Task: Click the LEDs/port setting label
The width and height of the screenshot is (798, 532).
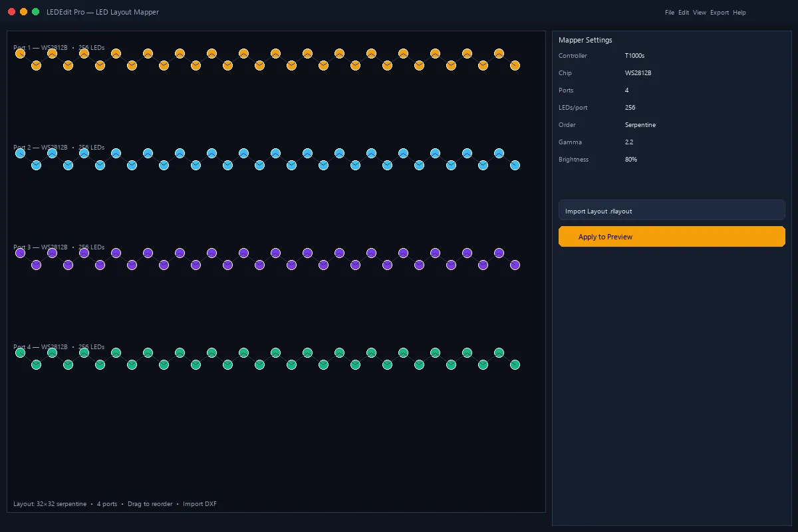Action: (x=573, y=108)
